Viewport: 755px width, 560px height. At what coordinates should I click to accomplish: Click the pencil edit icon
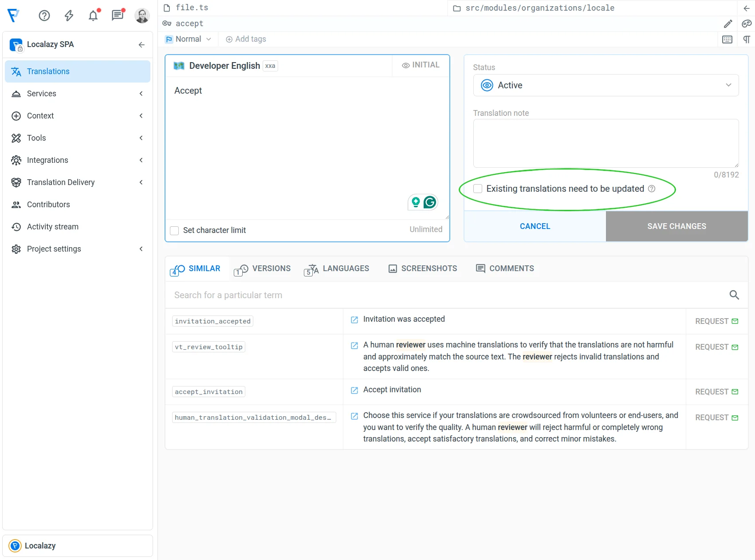coord(728,24)
